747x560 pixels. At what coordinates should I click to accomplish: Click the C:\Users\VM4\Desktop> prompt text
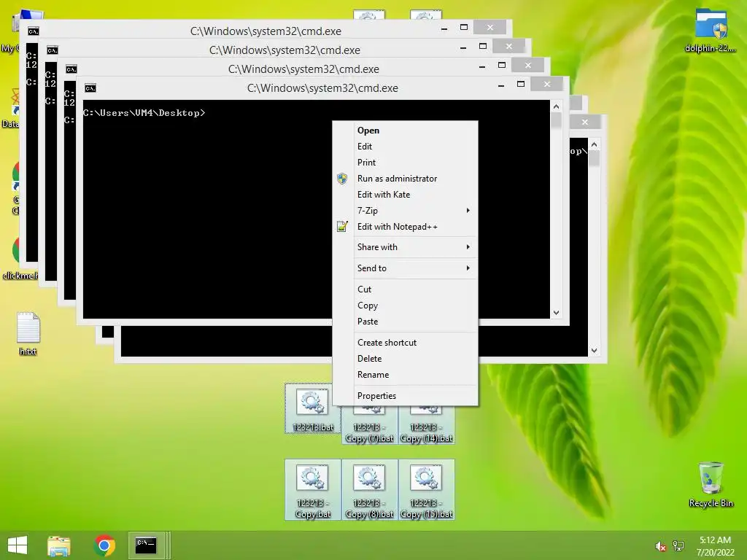[x=144, y=113]
